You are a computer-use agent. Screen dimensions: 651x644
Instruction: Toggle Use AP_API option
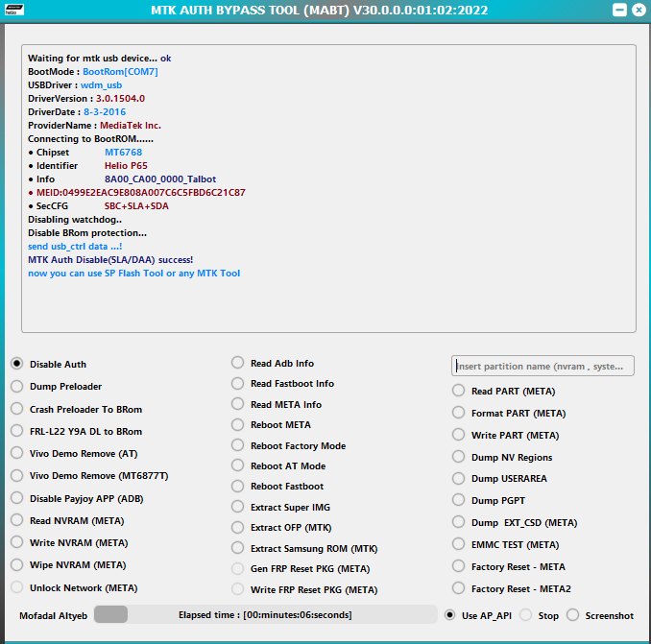coord(449,615)
